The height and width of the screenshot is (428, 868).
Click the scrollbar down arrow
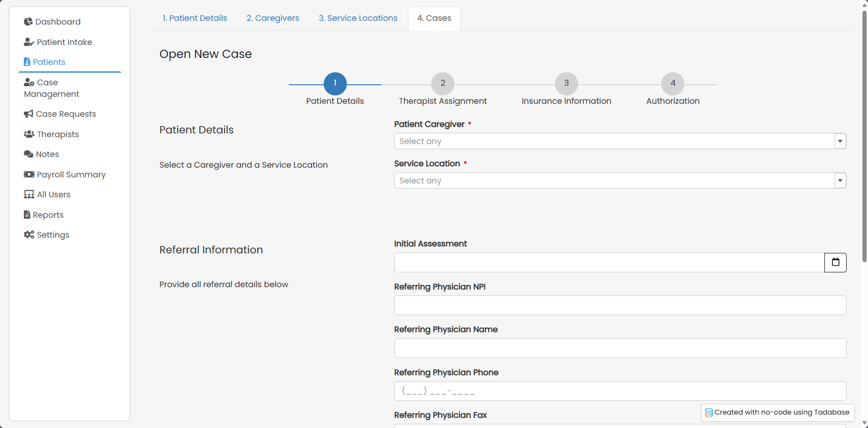click(x=864, y=423)
